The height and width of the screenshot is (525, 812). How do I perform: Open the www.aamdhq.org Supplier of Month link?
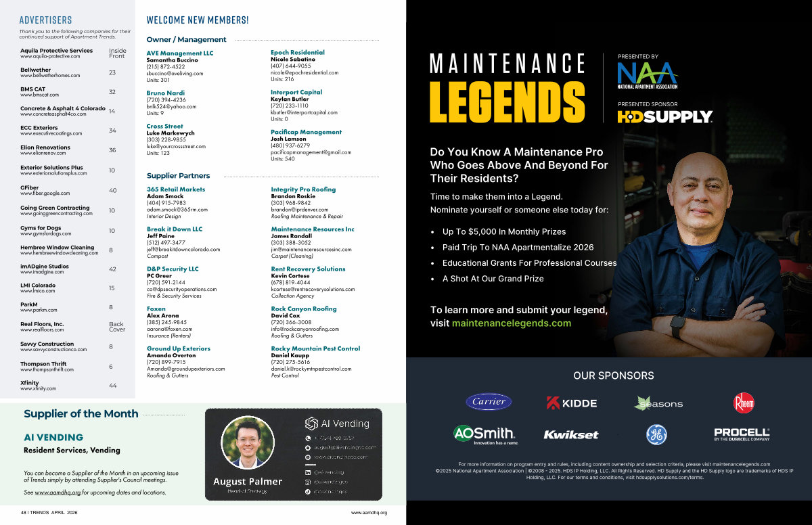[58, 493]
